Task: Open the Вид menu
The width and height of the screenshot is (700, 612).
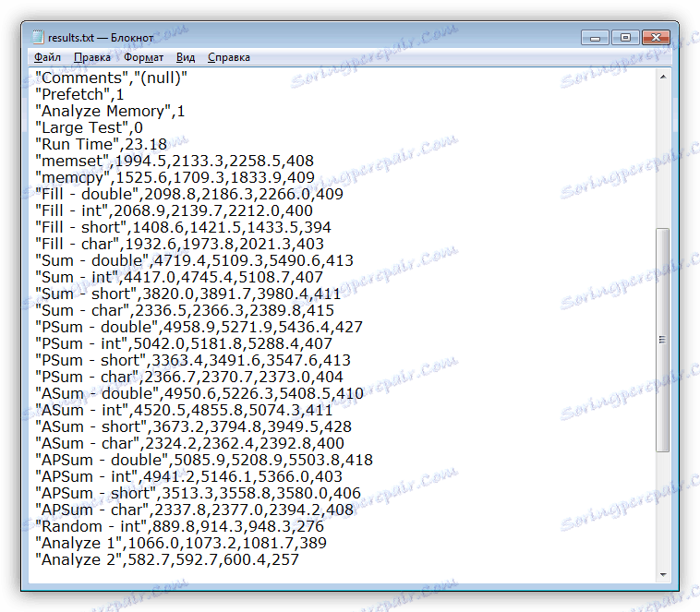Action: [x=186, y=57]
